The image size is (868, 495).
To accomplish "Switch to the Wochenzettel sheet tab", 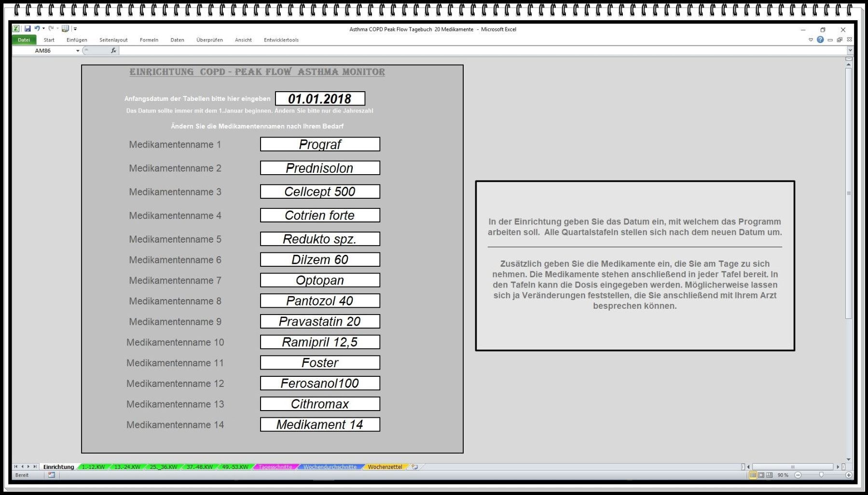I will [x=385, y=467].
